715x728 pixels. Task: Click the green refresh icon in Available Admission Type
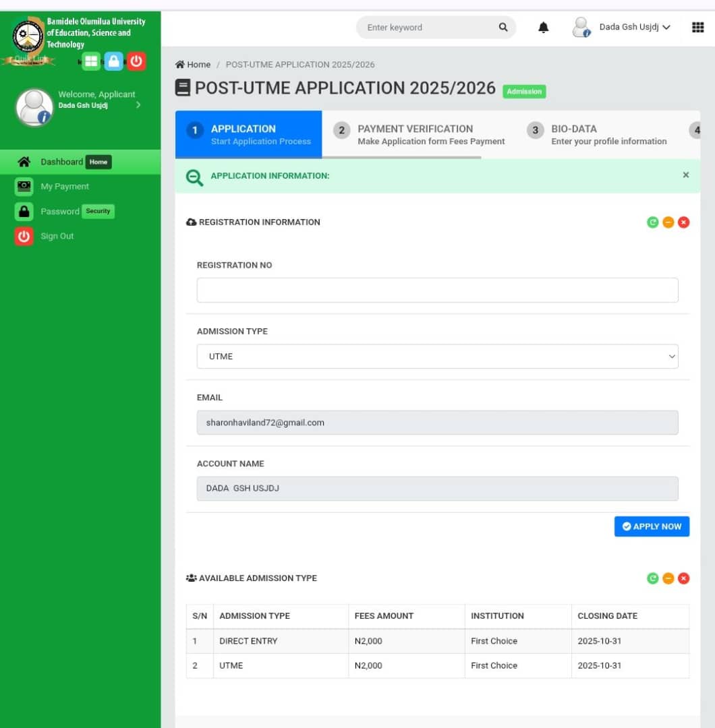pos(652,578)
